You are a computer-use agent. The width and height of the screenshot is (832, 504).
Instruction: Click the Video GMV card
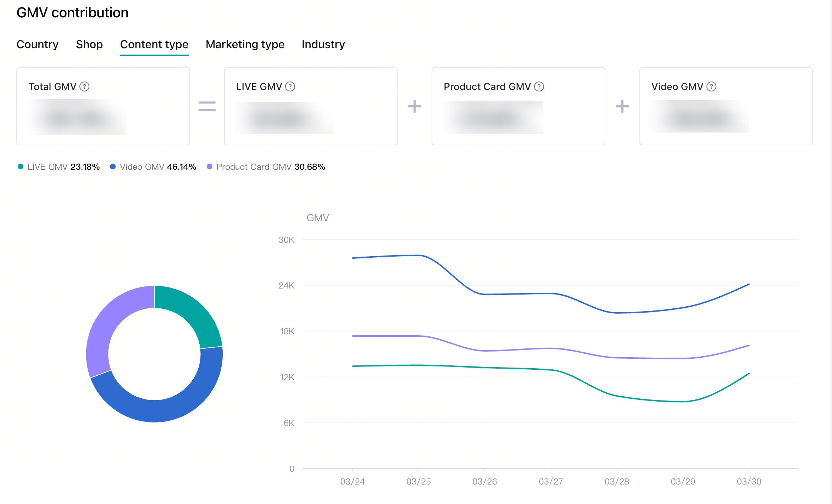pyautogui.click(x=726, y=106)
